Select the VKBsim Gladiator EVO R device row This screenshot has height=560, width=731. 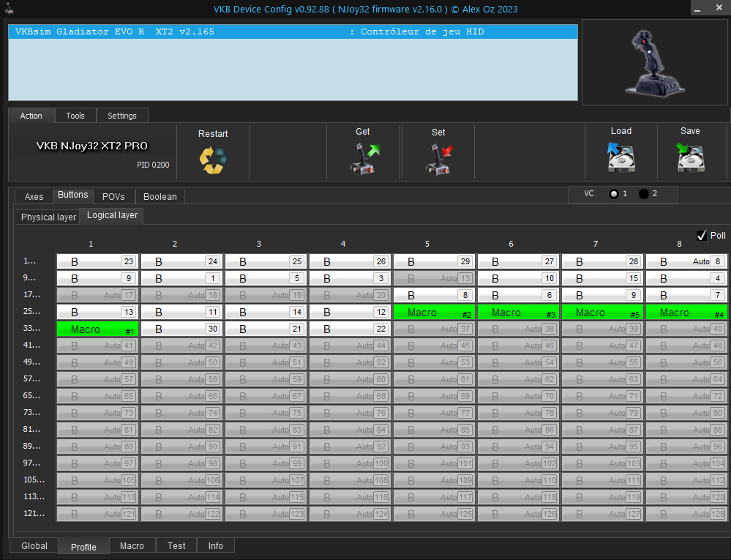pyautogui.click(x=293, y=31)
